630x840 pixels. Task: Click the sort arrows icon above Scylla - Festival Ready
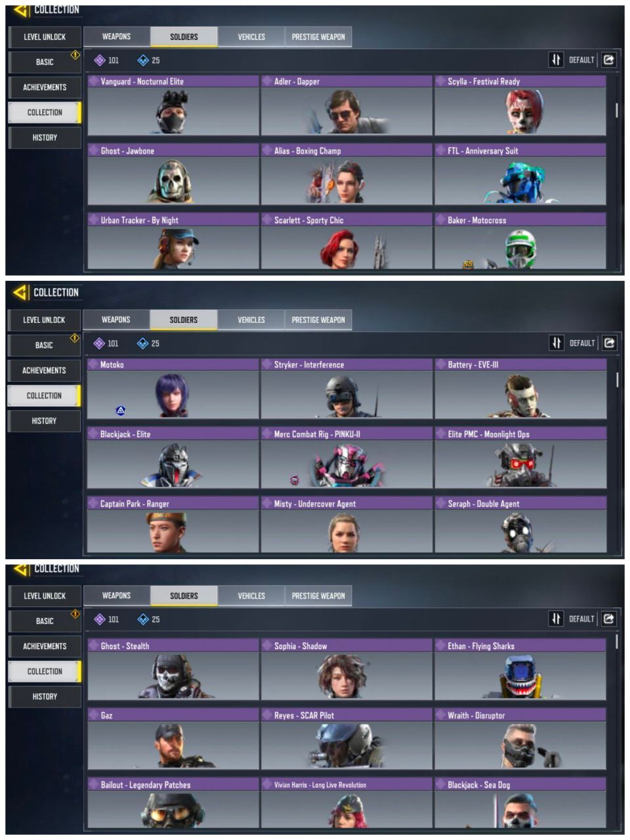coord(556,60)
